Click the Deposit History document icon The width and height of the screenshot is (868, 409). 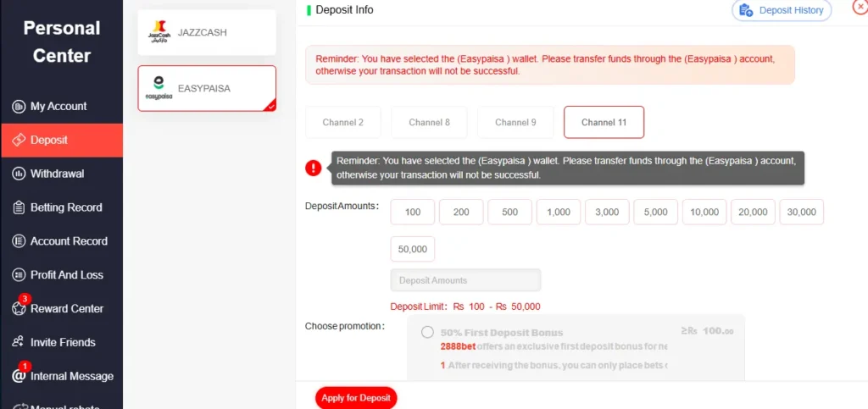pos(746,10)
